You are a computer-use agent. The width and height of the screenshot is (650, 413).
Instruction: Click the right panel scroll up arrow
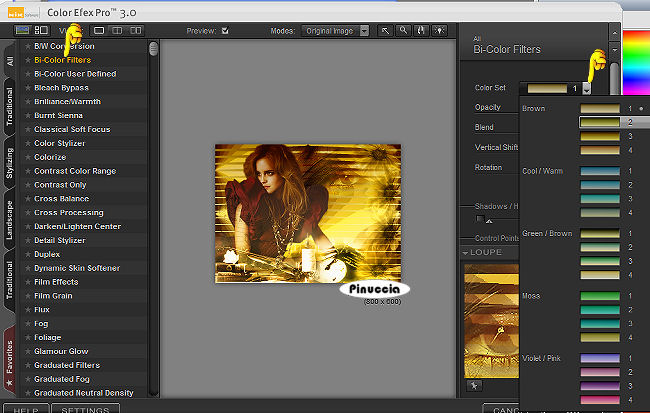(614, 32)
